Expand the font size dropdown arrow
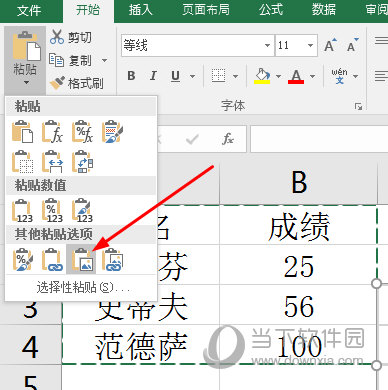 pyautogui.click(x=310, y=45)
